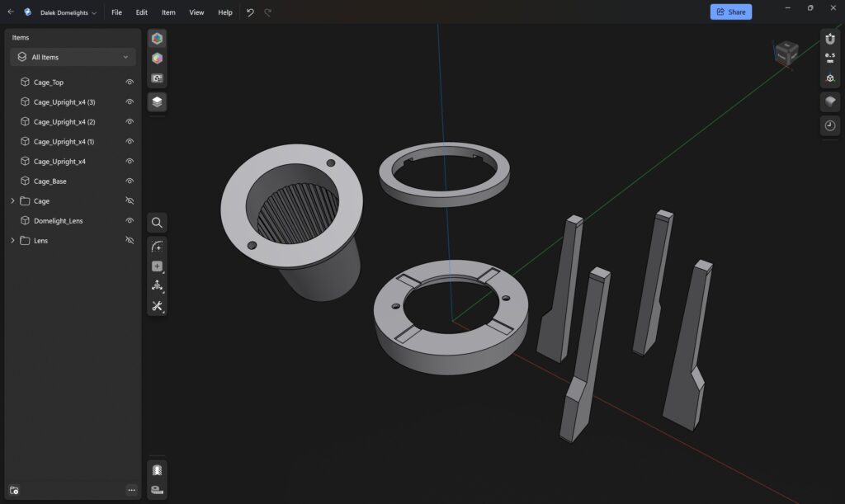Image resolution: width=845 pixels, height=504 pixels.
Task: Click the new folder icon in Items
Action: pyautogui.click(x=14, y=490)
